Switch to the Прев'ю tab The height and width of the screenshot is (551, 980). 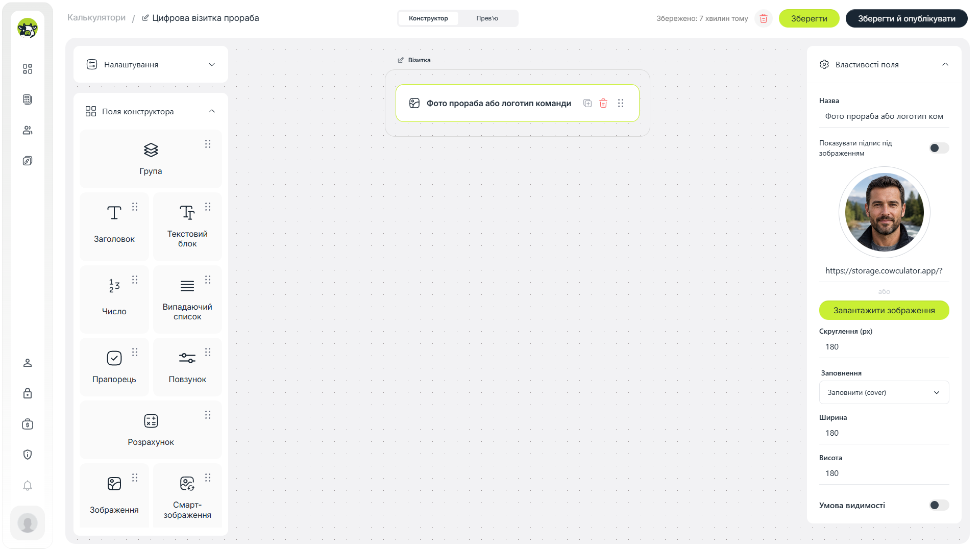pos(487,18)
